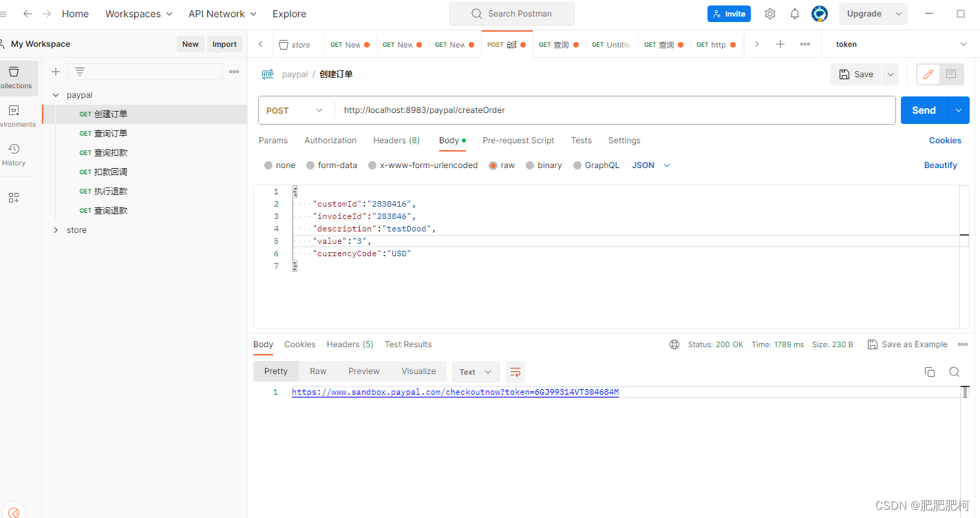The width and height of the screenshot is (980, 518).
Task: Select the form-data body option
Action: click(332, 165)
